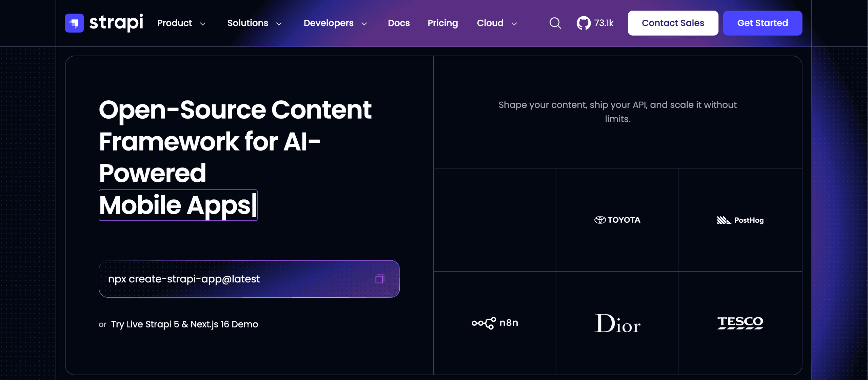Viewport: 868px width, 380px height.
Task: Click the 'Mobile Apps' animated headline text
Action: [178, 205]
